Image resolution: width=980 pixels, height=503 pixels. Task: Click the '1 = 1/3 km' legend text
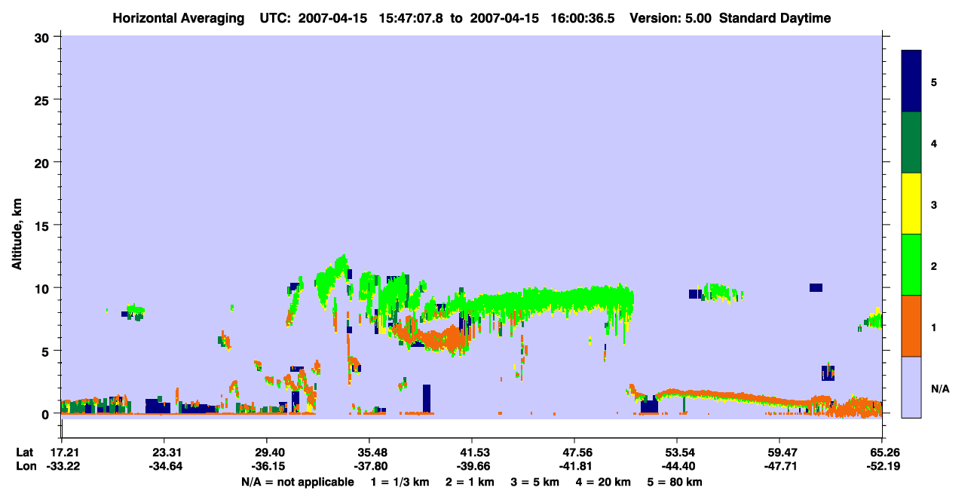400,482
